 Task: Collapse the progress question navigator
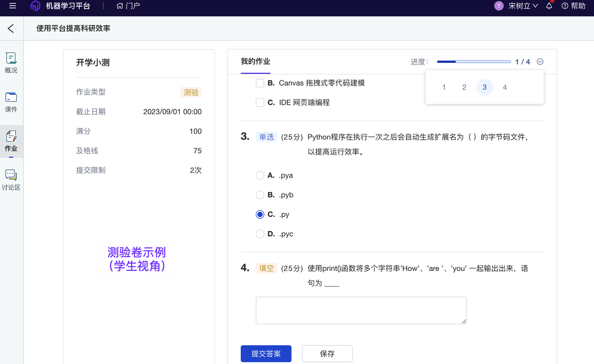540,62
